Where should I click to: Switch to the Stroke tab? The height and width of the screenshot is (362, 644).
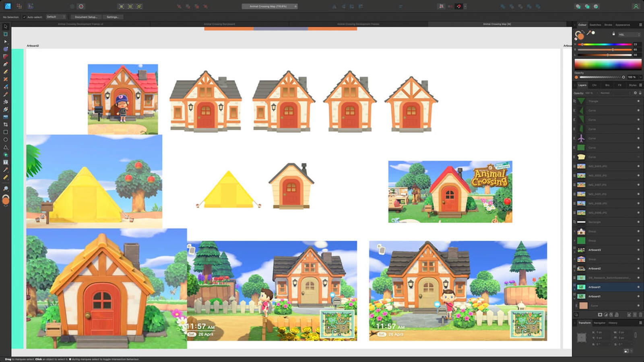click(608, 25)
